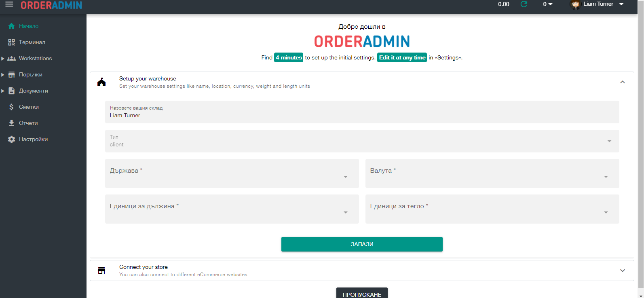Click the green refresh balance icon
The width and height of the screenshot is (644, 298).
point(524,4)
